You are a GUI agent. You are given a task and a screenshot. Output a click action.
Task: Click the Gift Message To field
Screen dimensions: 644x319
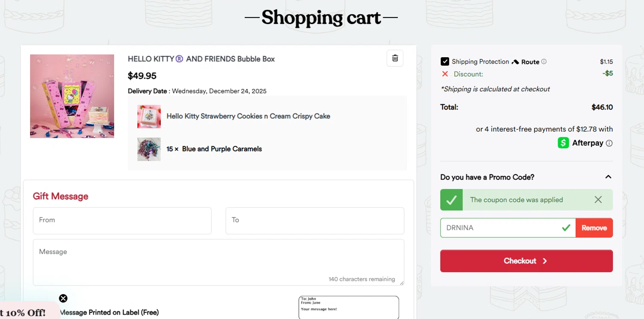tap(315, 221)
